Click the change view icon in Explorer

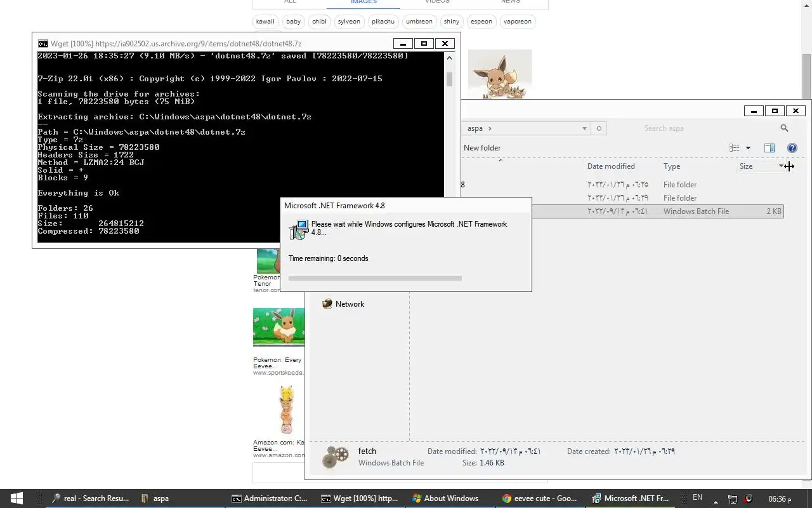735,148
